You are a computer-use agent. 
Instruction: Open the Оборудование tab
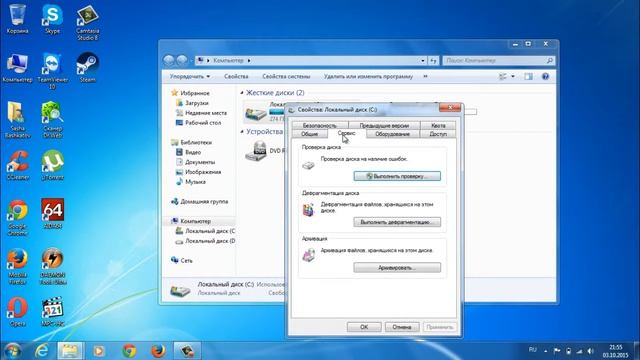coord(392,134)
